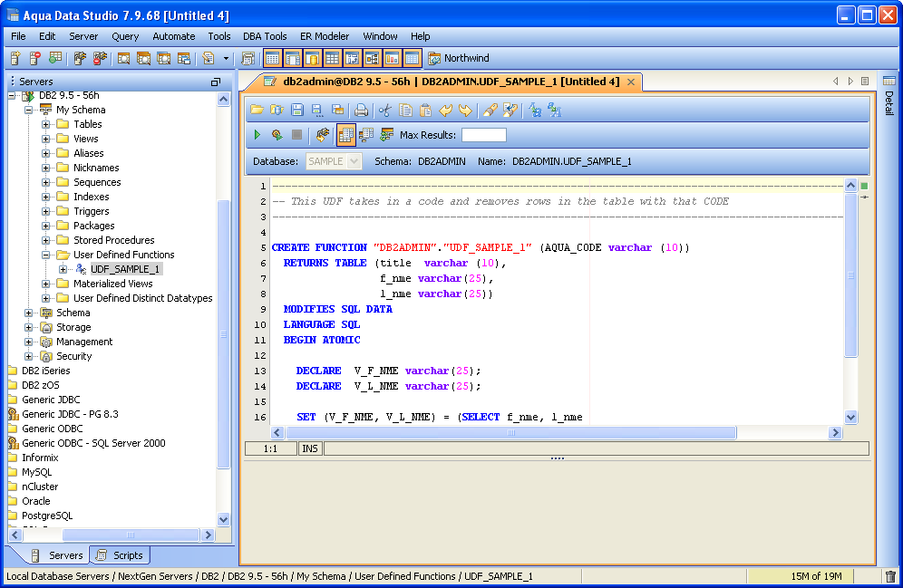Click the scissors Cut icon
The width and height of the screenshot is (903, 588).
click(384, 111)
